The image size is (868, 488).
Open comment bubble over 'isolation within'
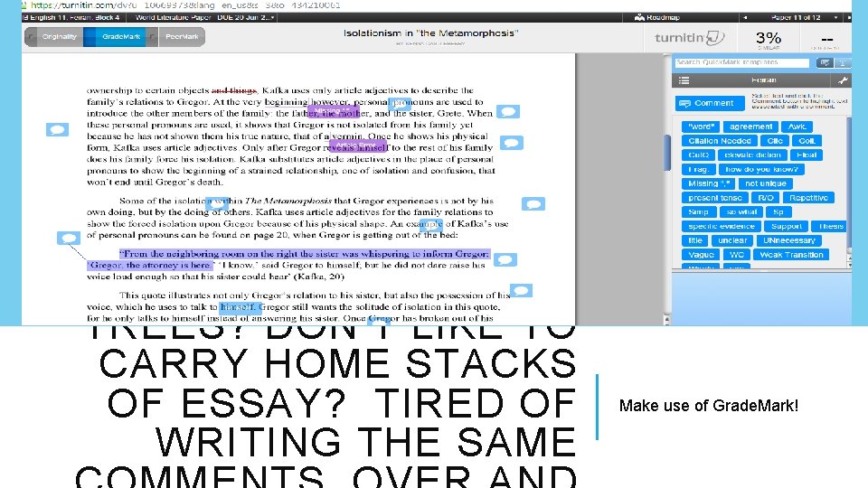click(216, 205)
